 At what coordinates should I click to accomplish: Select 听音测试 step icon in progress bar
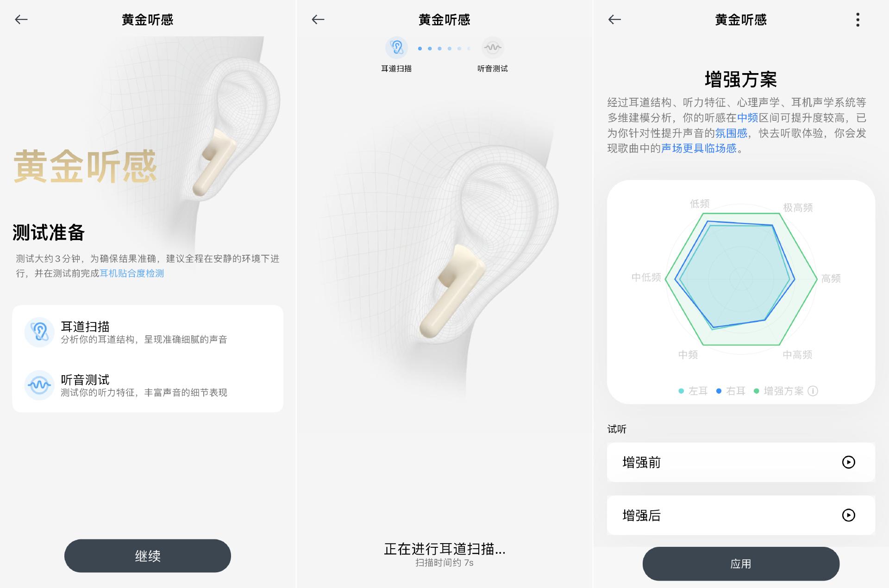pos(493,47)
